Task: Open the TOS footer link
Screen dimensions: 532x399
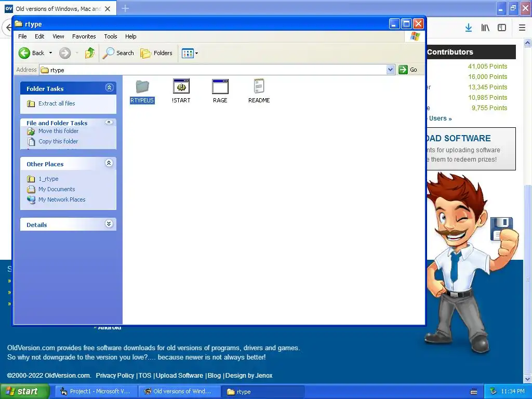Action: 145,376
